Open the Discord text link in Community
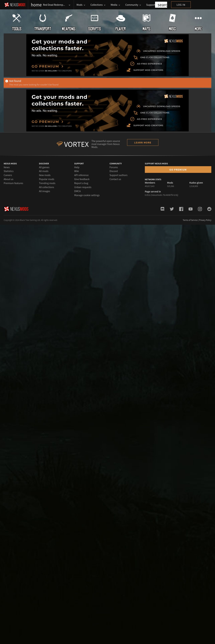The width and height of the screenshot is (215, 644). [113, 171]
